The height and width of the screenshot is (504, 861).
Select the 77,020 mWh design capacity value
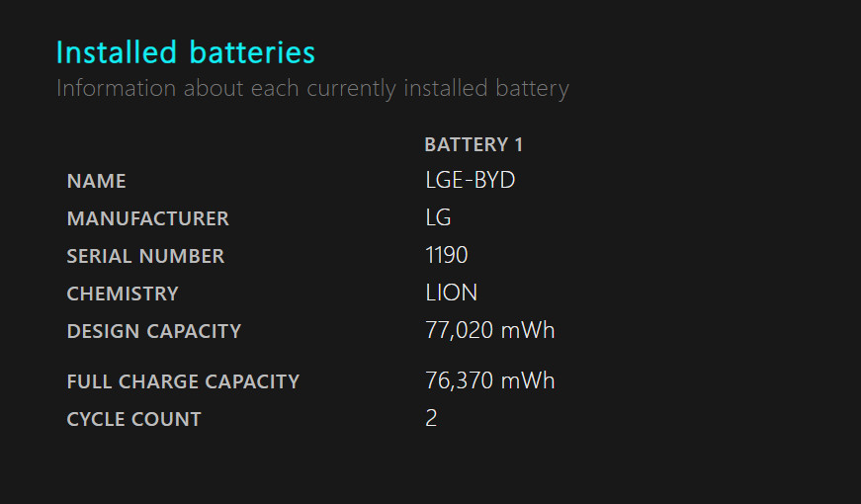coord(489,330)
